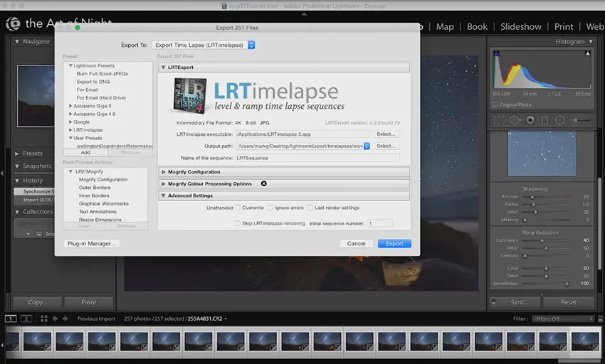Screen dimensions: 605x364
Task: Switch to the Map module
Action: 445,26
